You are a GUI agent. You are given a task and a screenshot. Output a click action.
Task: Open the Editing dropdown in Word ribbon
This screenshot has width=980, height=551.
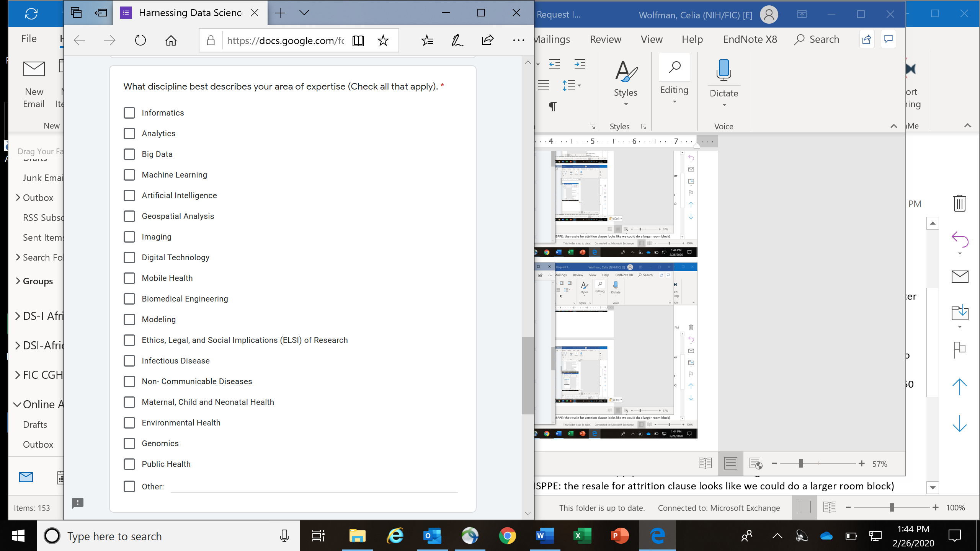point(674,80)
